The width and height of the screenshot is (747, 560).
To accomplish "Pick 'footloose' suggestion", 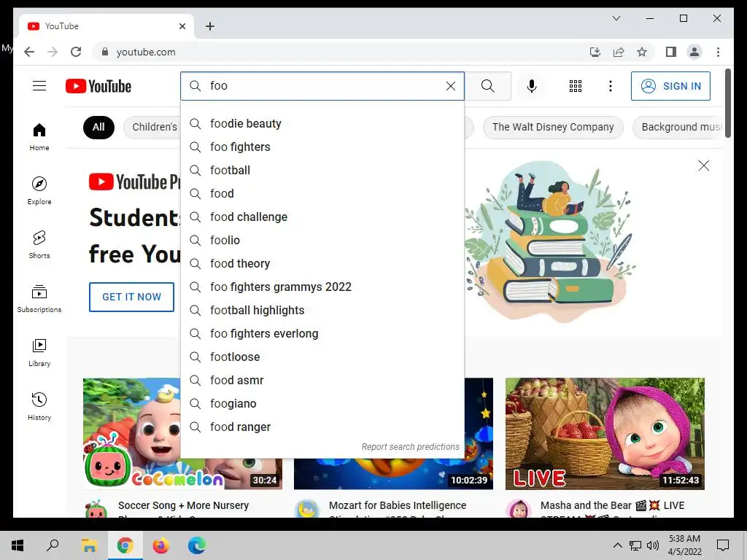I will [322, 357].
